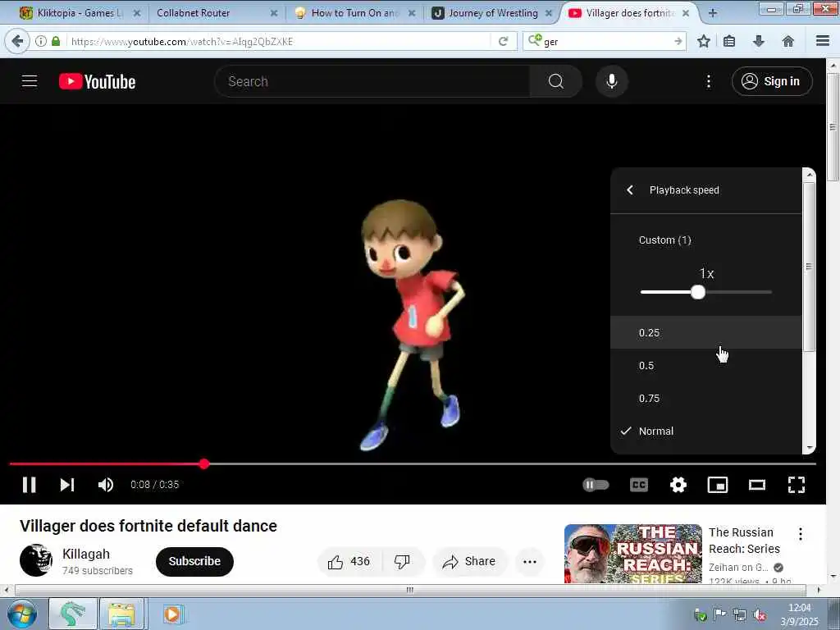
Task: Bookmark this page with star icon
Action: pos(703,41)
